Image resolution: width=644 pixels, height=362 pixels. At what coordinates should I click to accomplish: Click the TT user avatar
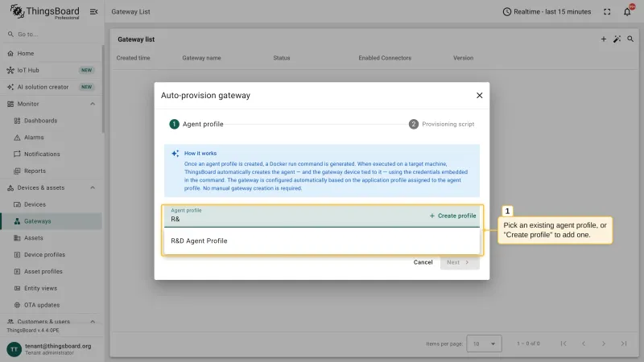14,349
